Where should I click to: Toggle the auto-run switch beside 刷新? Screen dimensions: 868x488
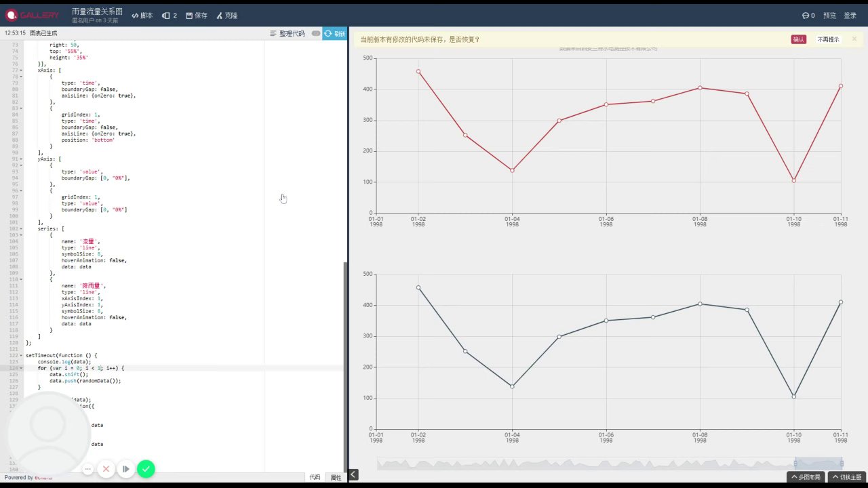click(316, 33)
